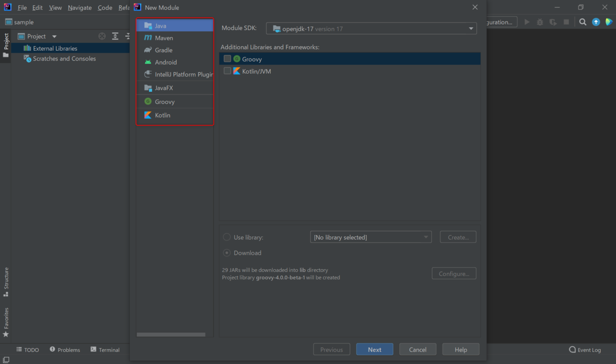The height and width of the screenshot is (364, 616).
Task: Choose Maven in the module list
Action: click(x=175, y=38)
